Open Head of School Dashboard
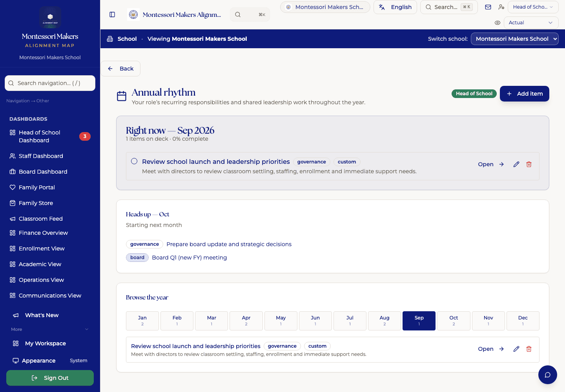 click(x=50, y=136)
